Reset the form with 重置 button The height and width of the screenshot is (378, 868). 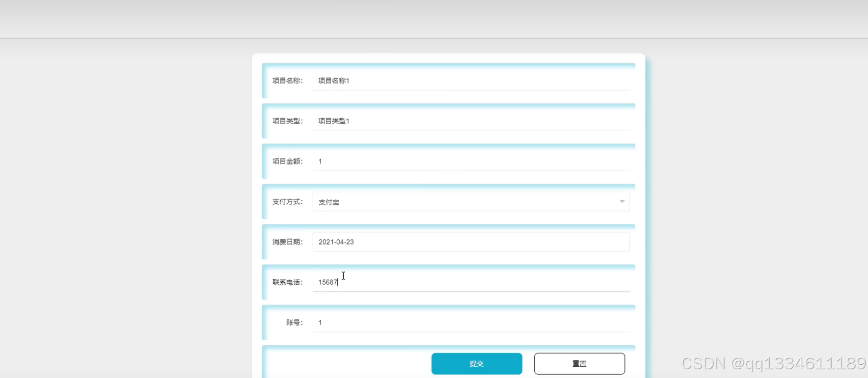579,364
